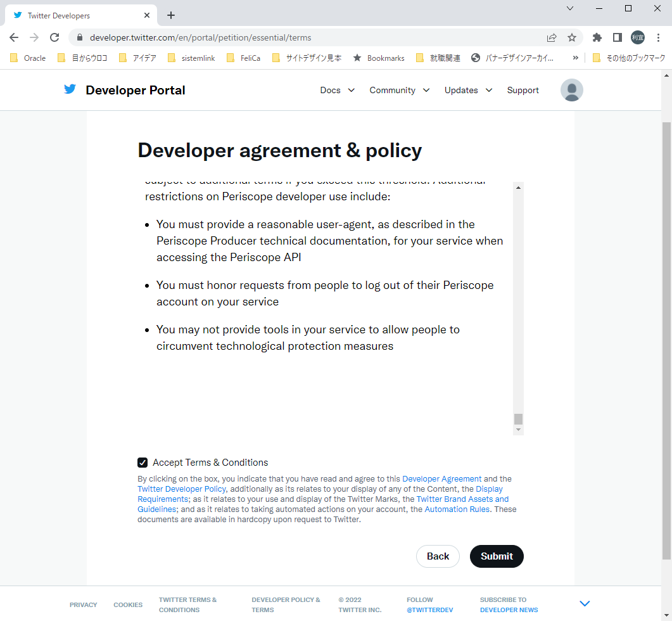The image size is (672, 621).
Task: Uncheck Accept Terms & Conditions checkbox
Action: pyautogui.click(x=143, y=463)
